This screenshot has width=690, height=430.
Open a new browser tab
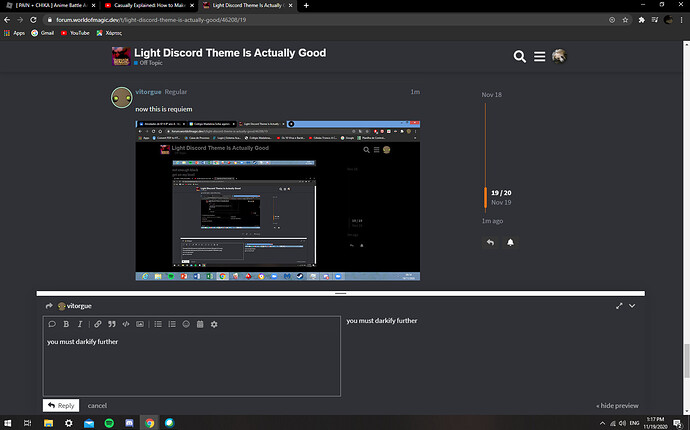point(306,6)
